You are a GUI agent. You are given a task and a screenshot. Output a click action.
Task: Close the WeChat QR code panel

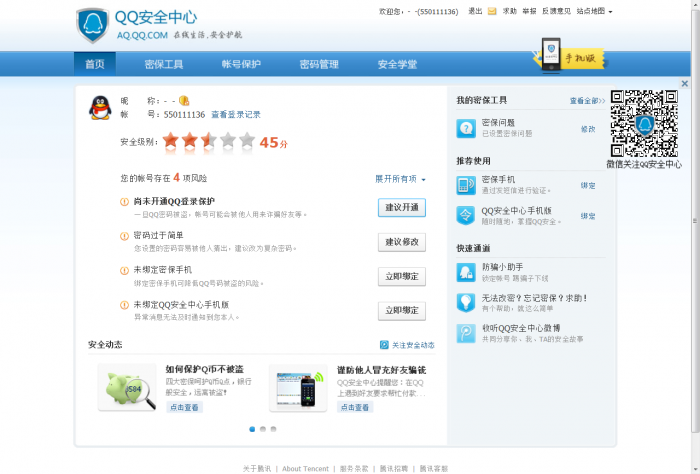pos(684,83)
